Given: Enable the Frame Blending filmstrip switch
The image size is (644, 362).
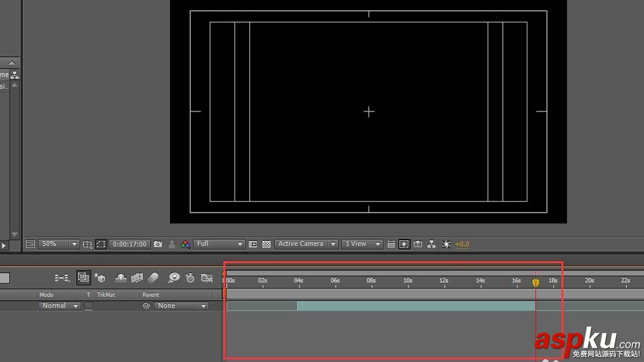Looking at the screenshot, I should [137, 278].
